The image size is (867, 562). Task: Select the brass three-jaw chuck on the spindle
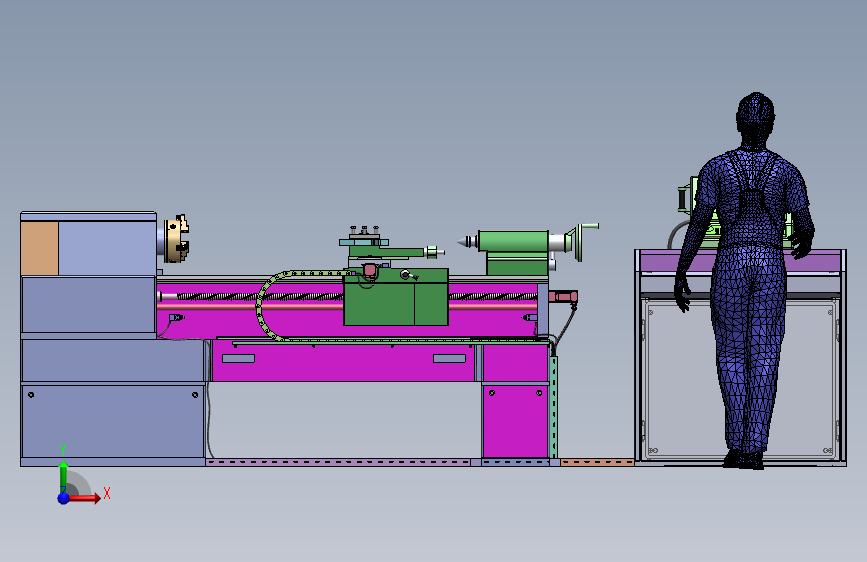[x=176, y=238]
